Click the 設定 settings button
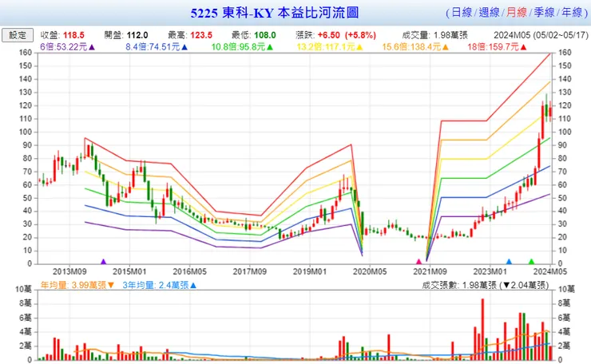Image resolution: width=591 pixels, height=364 pixels. [18, 35]
